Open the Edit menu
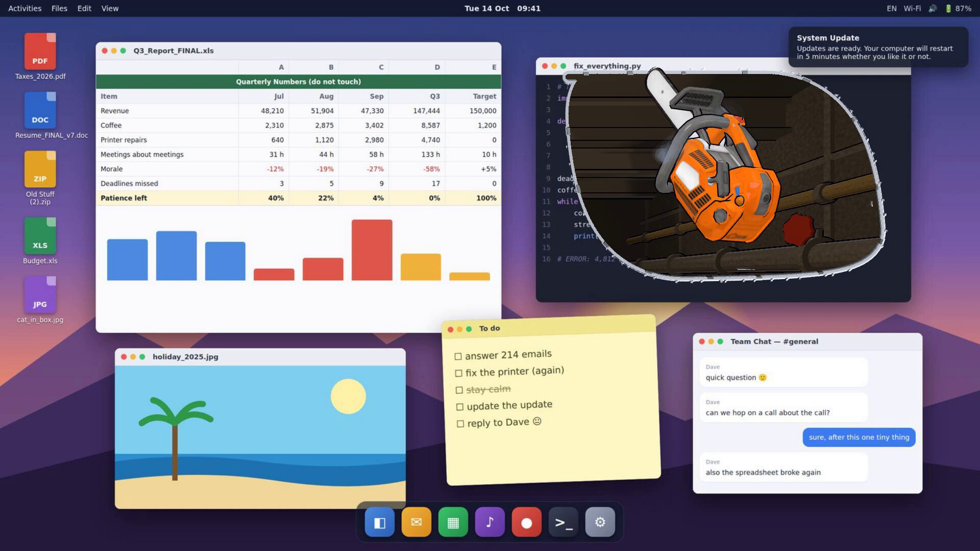Screen dimensions: 980x551 84,8
